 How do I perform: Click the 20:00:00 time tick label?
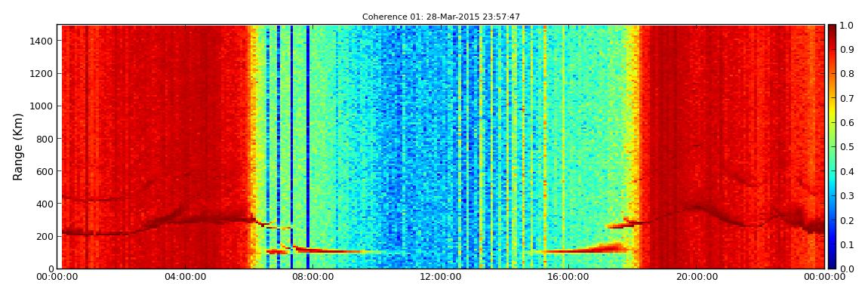[x=697, y=277]
